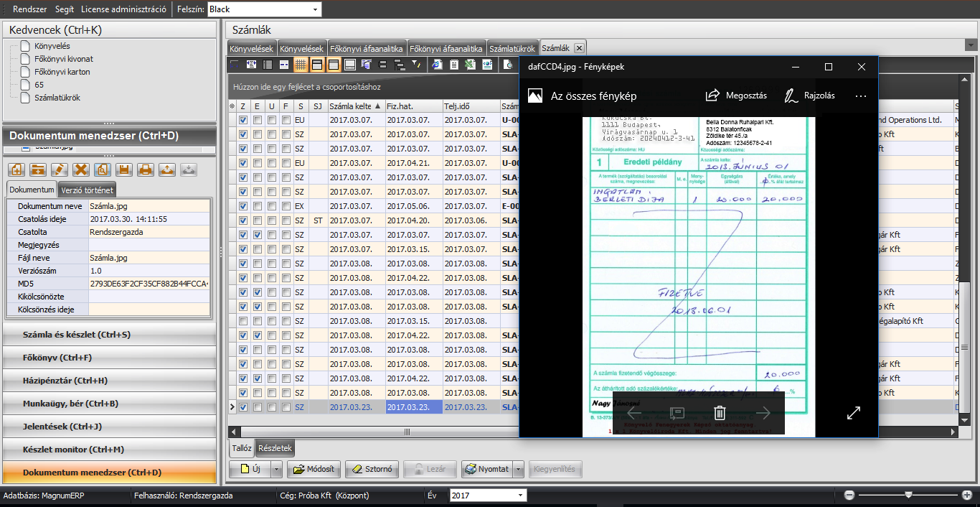Toggle Z checkbox in the selected bottom row
The width and height of the screenshot is (980, 507).
(243, 407)
